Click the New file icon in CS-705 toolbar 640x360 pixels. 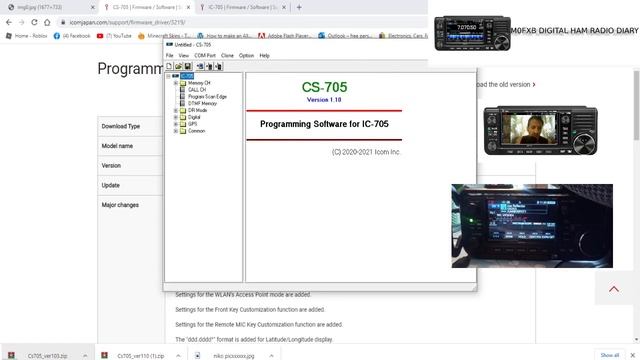point(169,66)
